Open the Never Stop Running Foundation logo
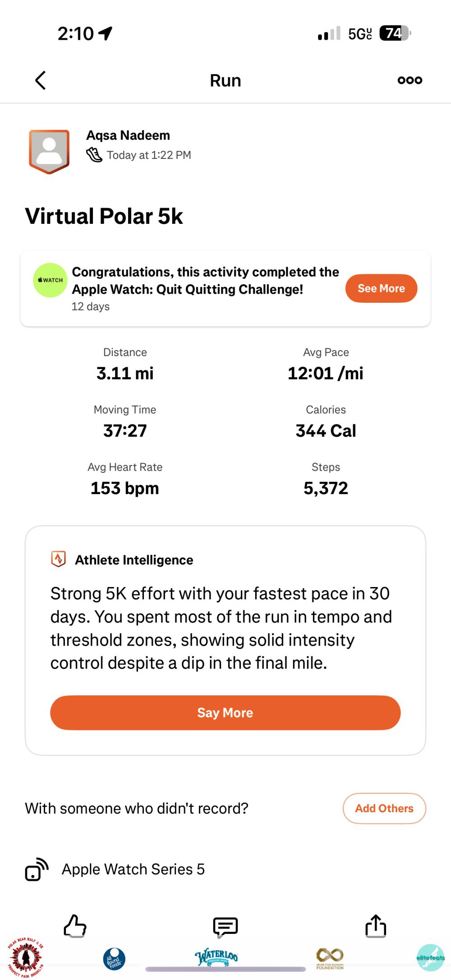This screenshot has height=980, width=451. [330, 958]
